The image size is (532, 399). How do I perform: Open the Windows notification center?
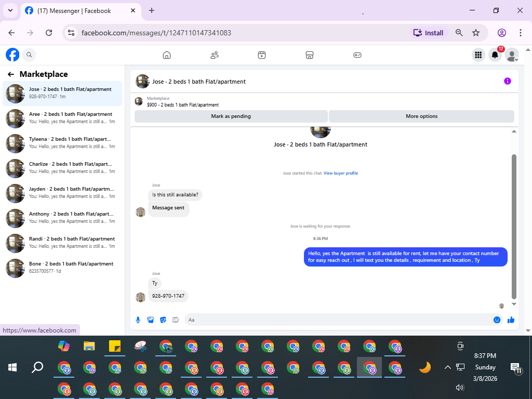pos(516,367)
